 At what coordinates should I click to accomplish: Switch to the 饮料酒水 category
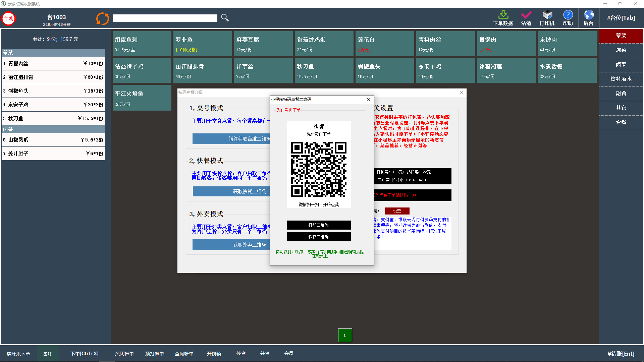(x=621, y=79)
